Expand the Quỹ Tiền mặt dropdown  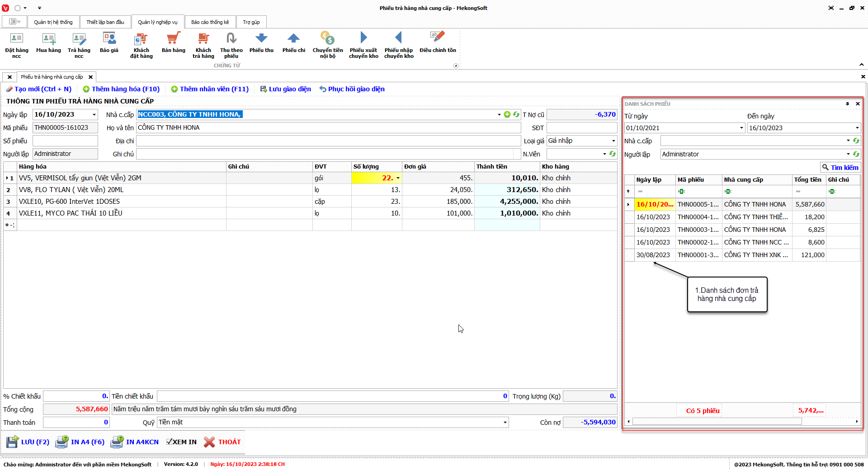(x=505, y=423)
